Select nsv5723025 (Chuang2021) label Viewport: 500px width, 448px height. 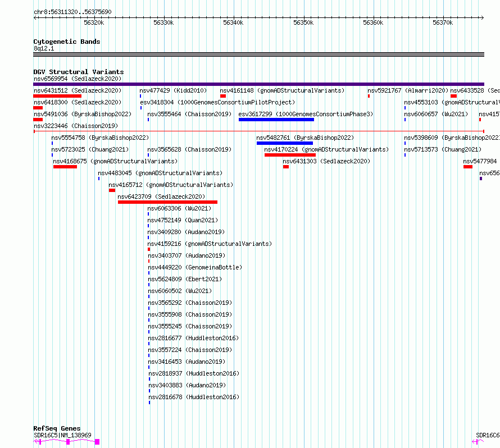[90, 149]
